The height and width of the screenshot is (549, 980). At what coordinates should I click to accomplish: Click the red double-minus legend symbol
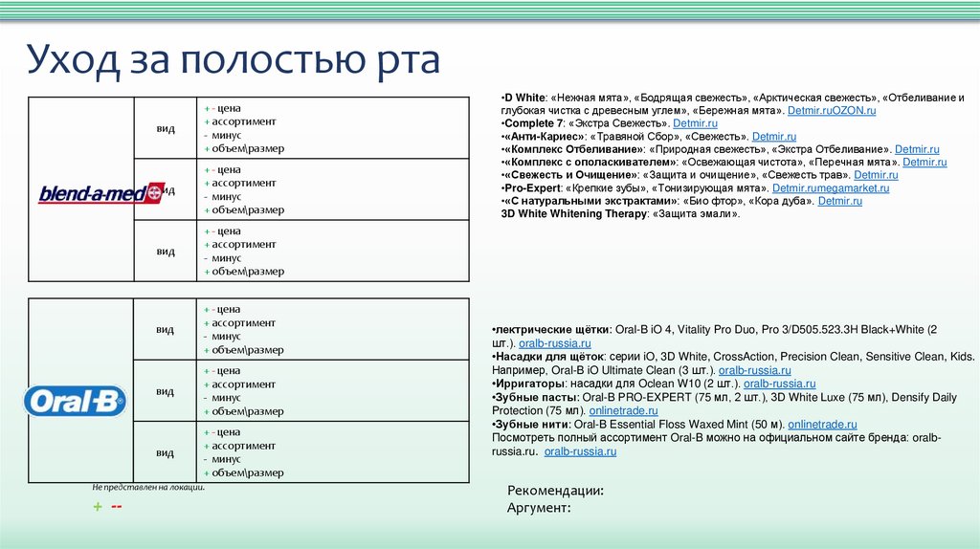click(x=116, y=507)
